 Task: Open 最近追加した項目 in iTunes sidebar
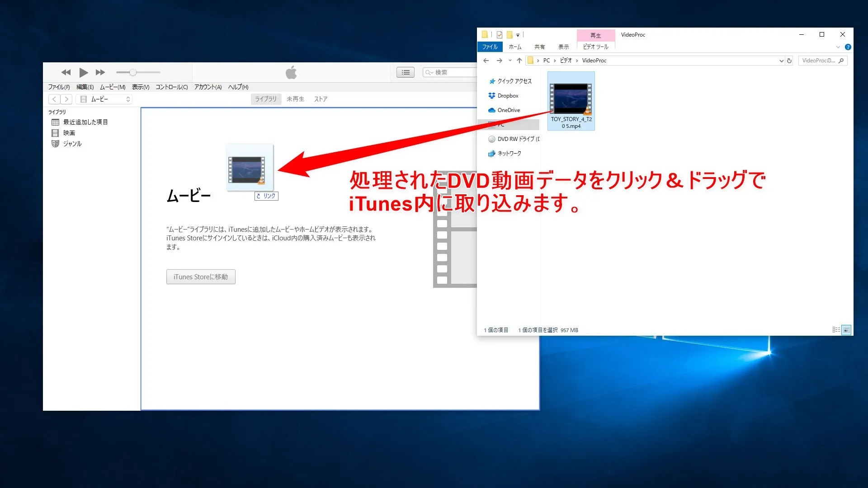pos(85,122)
